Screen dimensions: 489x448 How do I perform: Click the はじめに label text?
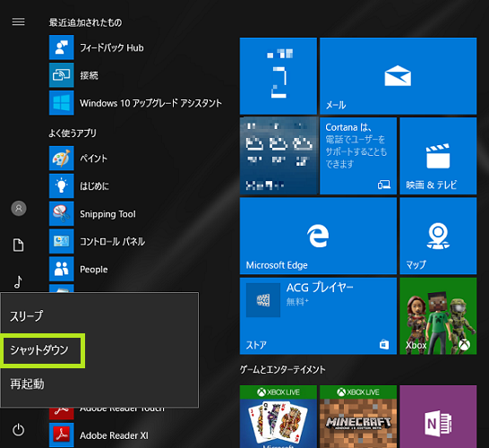95,186
